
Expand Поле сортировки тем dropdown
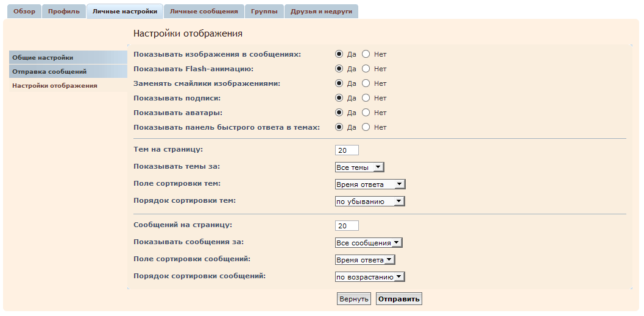point(370,184)
